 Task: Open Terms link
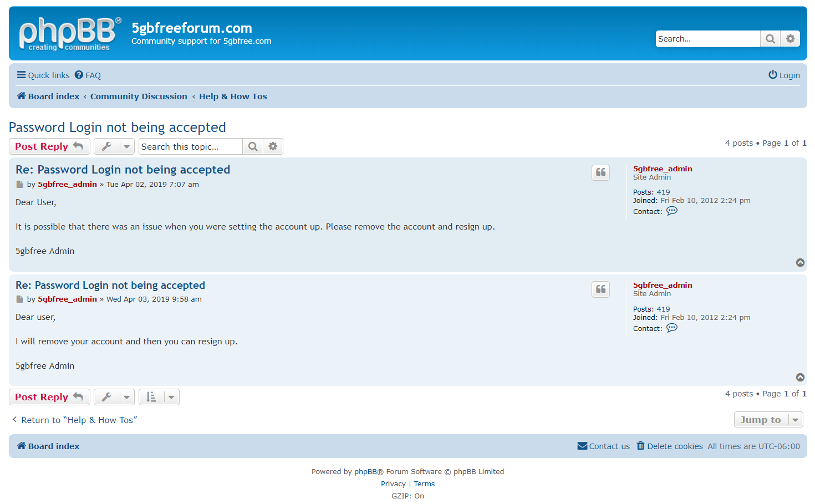(x=424, y=484)
